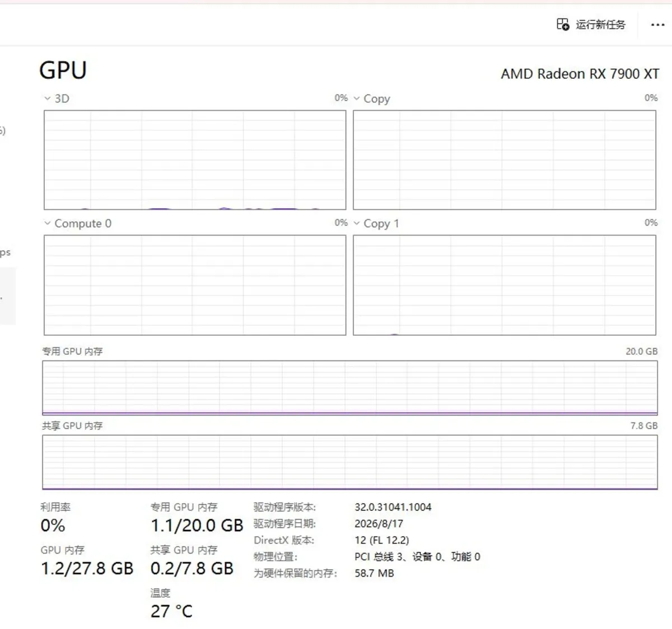Image resolution: width=672 pixels, height=629 pixels.
Task: Click the Copy 1 usage graph
Action: click(505, 285)
